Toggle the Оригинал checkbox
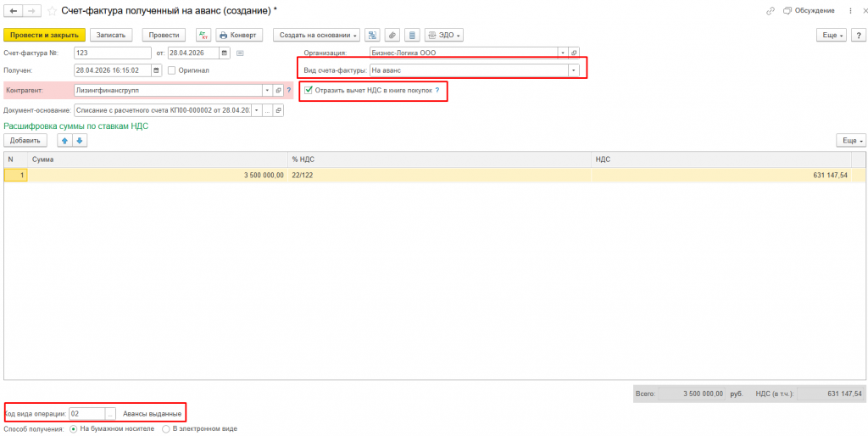Viewport: 868px width, 436px height. click(171, 70)
